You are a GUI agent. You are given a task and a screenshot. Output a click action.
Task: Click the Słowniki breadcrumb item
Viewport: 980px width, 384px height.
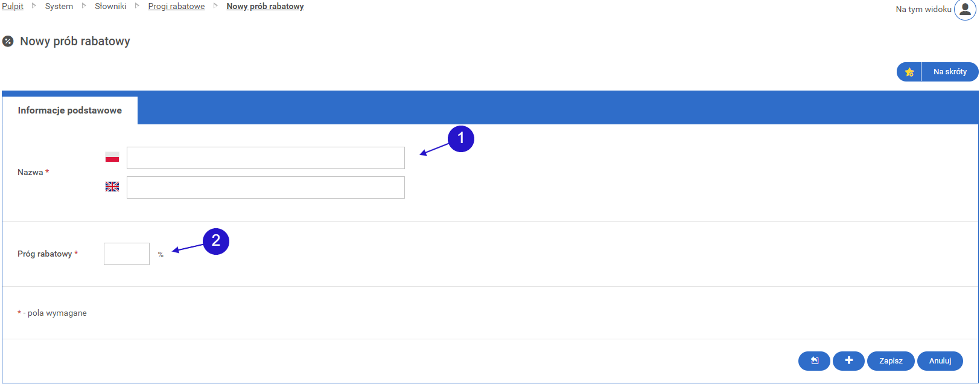point(110,7)
